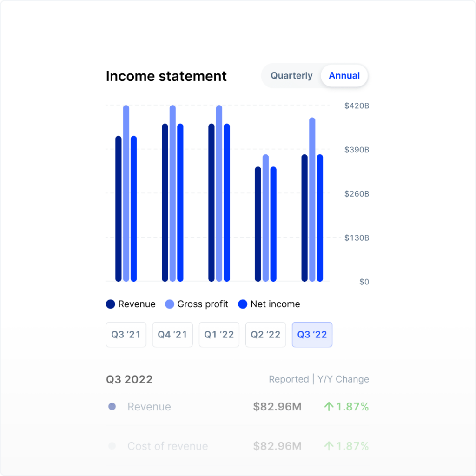The height and width of the screenshot is (476, 476).
Task: Click the Net income legend dot
Action: [x=243, y=304]
